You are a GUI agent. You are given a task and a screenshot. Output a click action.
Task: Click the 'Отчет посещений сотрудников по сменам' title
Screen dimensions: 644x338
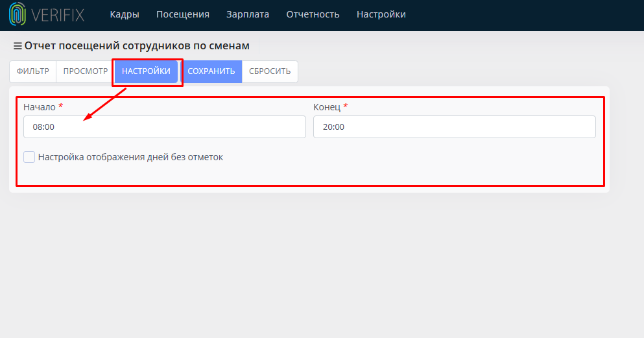(x=137, y=45)
